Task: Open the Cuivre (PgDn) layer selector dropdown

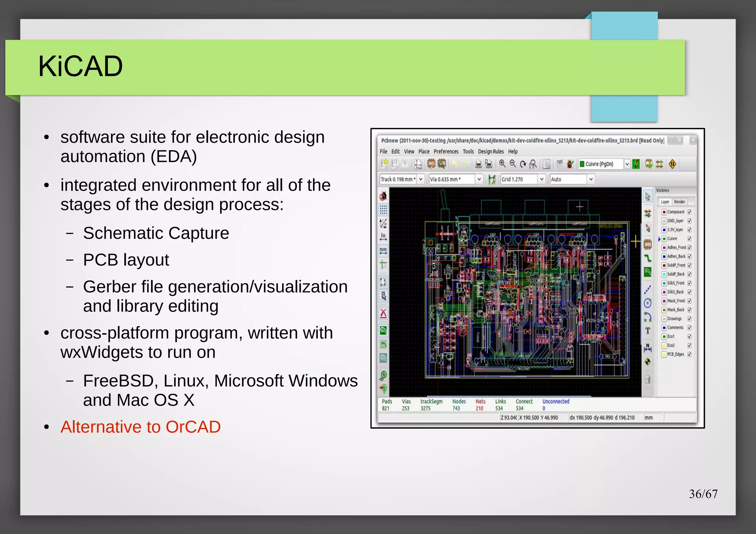Action: (627, 164)
